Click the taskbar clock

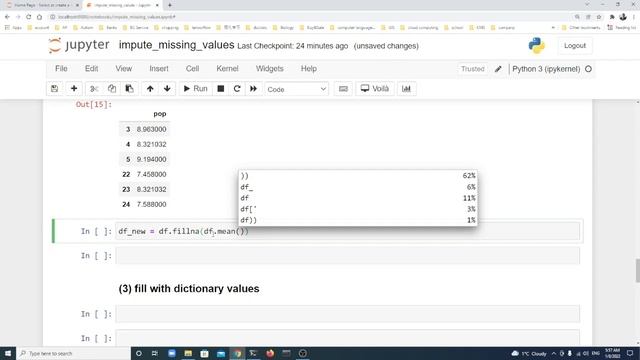pos(612,353)
